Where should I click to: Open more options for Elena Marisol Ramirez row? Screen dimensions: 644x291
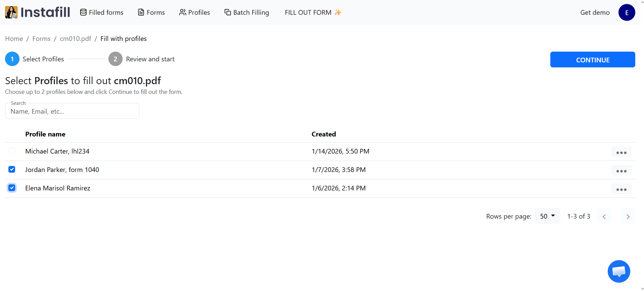[621, 189]
